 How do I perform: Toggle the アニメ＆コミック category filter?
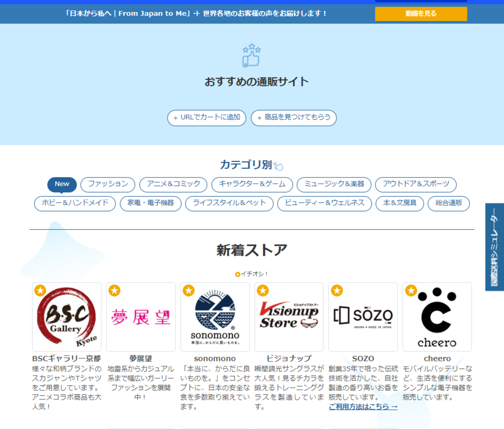[x=173, y=184]
